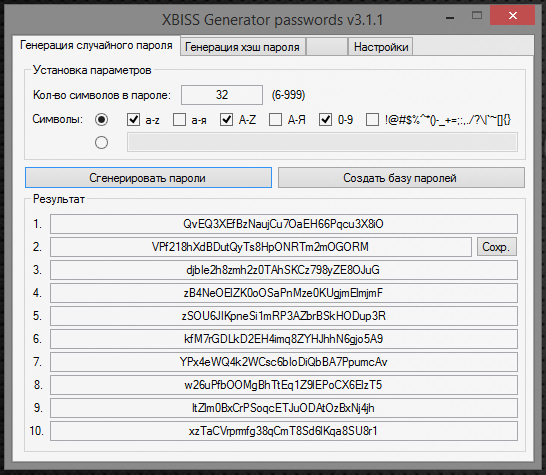Click password 10 starting with xzTaCV
The image size is (546, 475).
[x=284, y=431]
